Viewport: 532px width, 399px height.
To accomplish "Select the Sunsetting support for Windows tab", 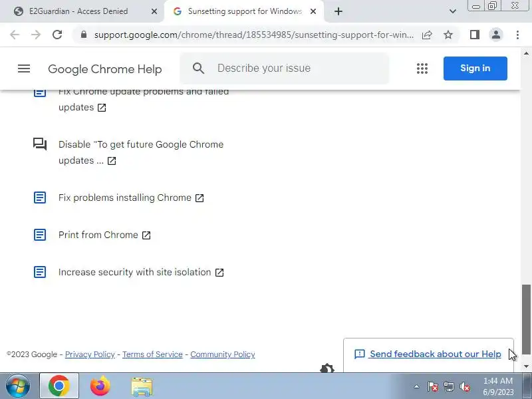I will click(245, 11).
